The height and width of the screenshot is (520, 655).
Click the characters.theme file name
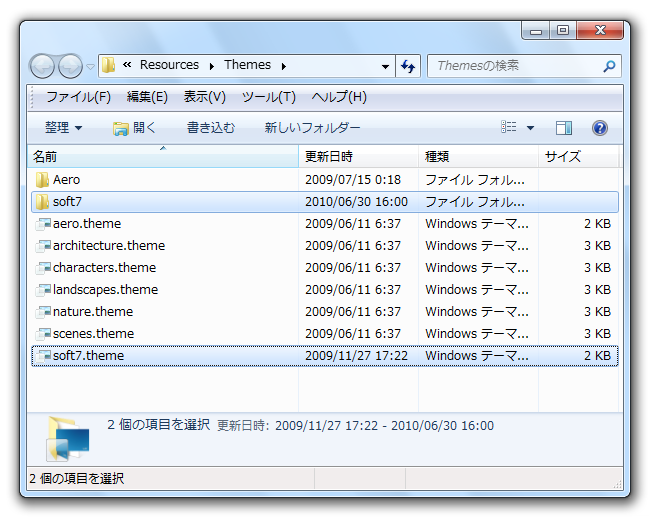(104, 268)
